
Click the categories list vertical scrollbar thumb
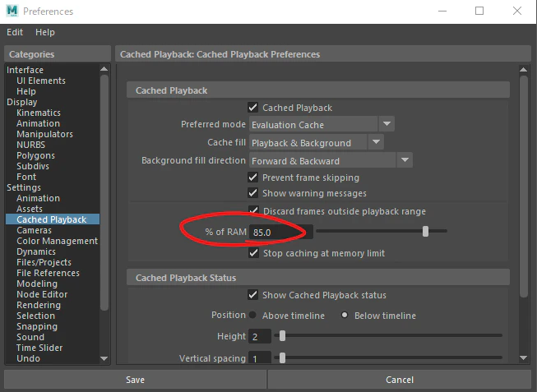(x=104, y=193)
